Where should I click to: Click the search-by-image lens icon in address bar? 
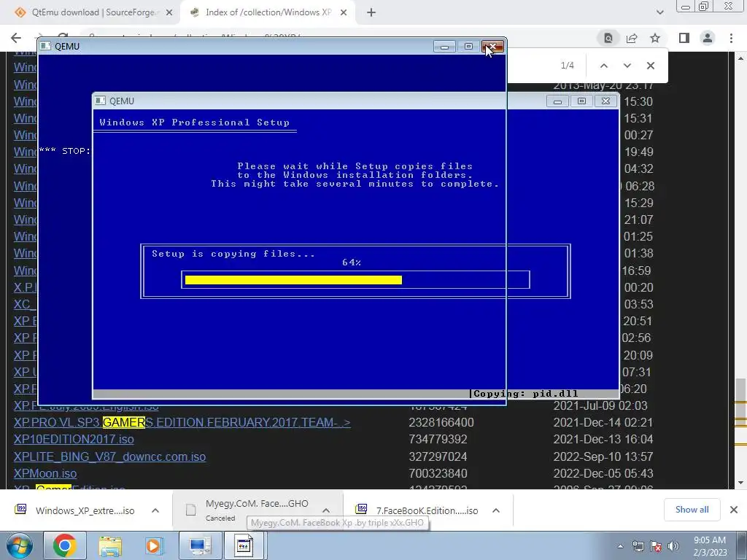click(x=608, y=38)
